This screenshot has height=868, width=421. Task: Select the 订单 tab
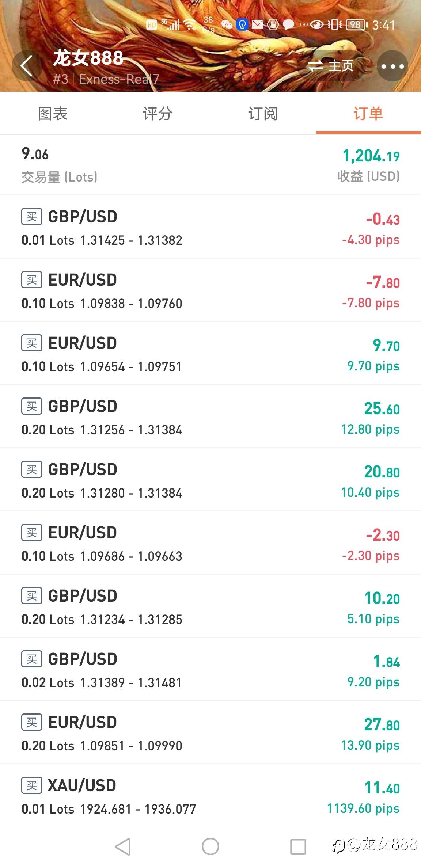click(x=368, y=114)
